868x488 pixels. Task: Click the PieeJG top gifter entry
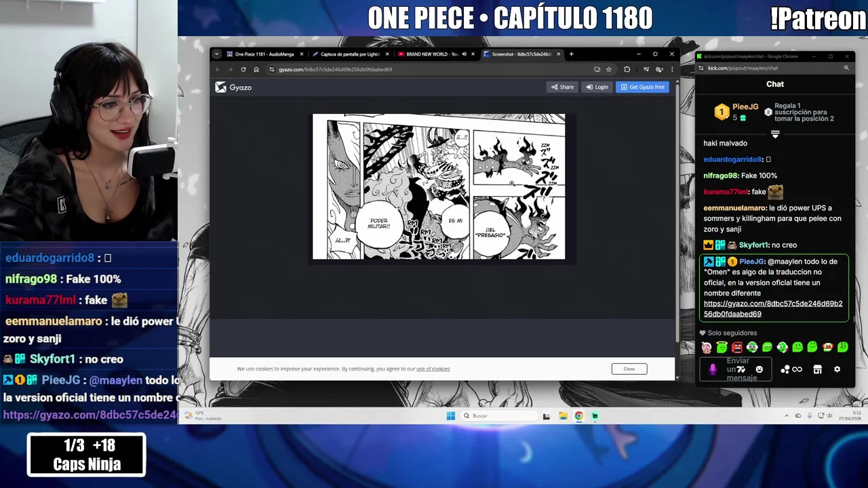coord(736,112)
